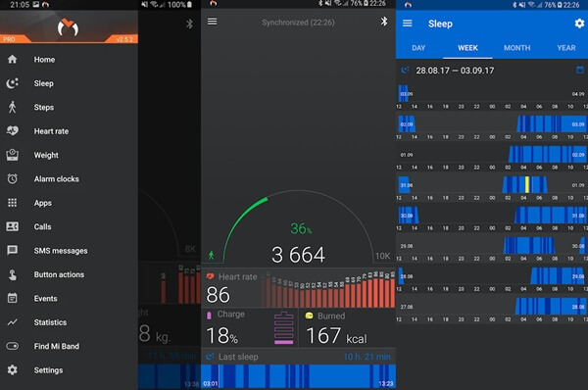Switch to the MONTH tab
Image resolution: width=588 pixels, height=390 pixels.
516,48
